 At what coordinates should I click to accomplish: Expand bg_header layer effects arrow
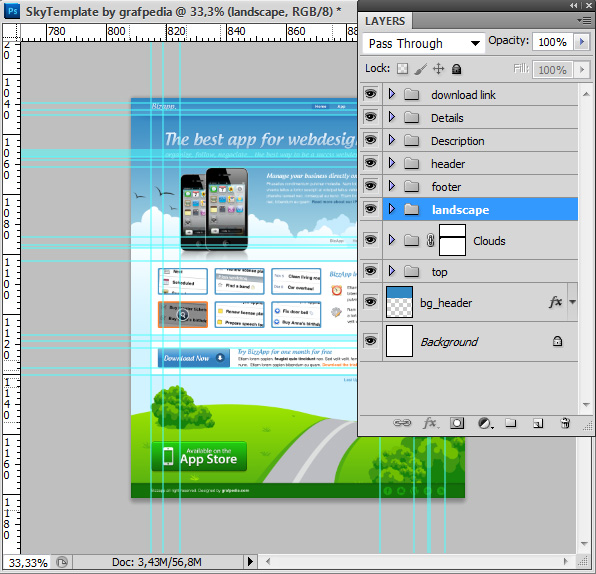click(572, 302)
